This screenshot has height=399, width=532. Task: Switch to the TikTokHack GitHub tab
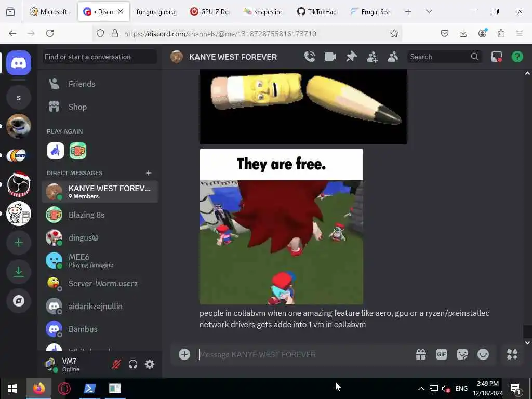[x=317, y=11]
